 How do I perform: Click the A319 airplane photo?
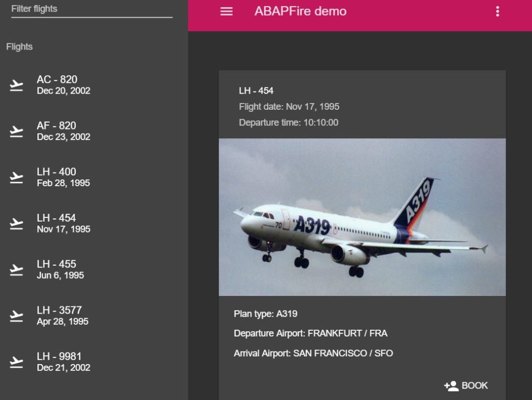pos(362,217)
